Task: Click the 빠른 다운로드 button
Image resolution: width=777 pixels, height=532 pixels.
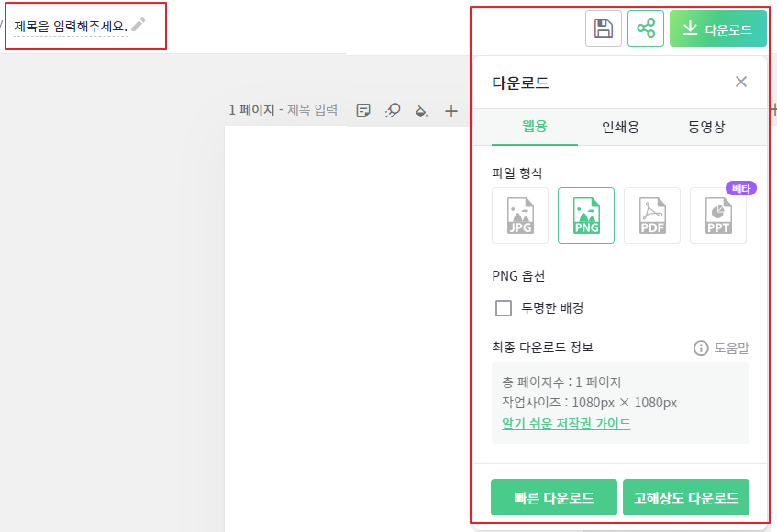Action: (x=553, y=497)
